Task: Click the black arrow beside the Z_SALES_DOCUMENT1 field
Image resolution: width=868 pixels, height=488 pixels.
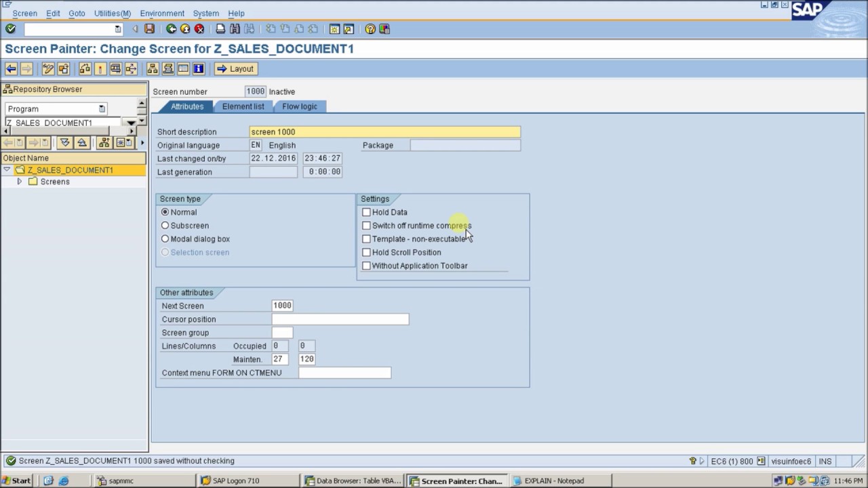Action: [131, 123]
